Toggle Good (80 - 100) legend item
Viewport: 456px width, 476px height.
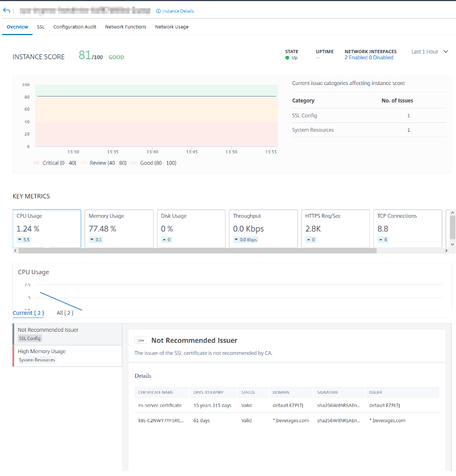coord(154,163)
